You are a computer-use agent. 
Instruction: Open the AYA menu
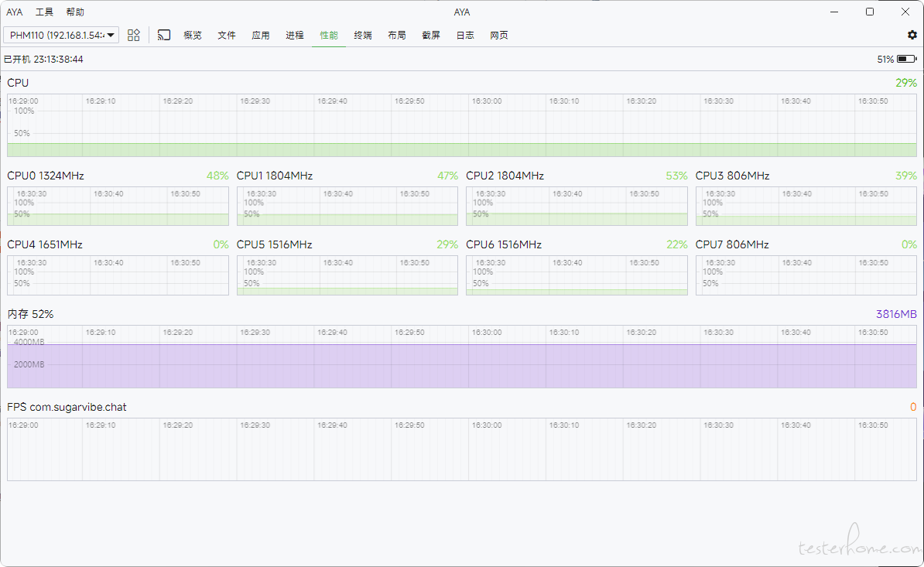pos(15,12)
